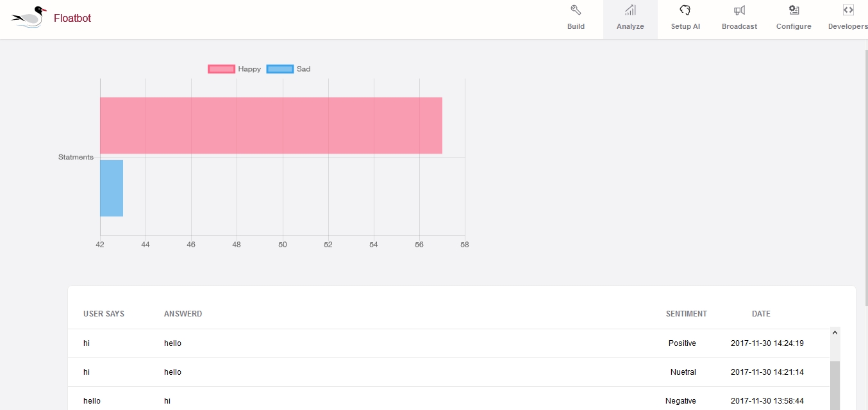Click the Developers code brackets icon
This screenshot has height=410, width=868.
pos(847,10)
